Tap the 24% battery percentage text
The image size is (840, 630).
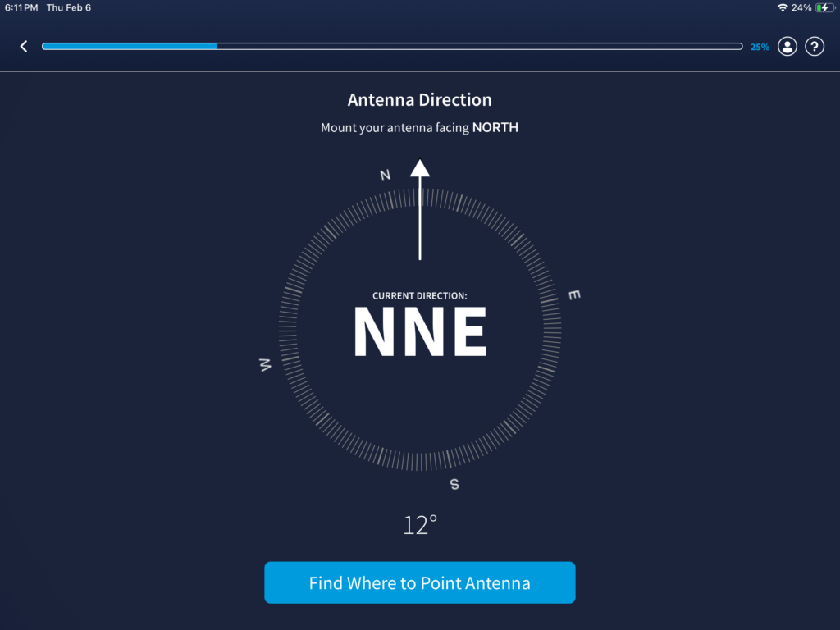[801, 7]
